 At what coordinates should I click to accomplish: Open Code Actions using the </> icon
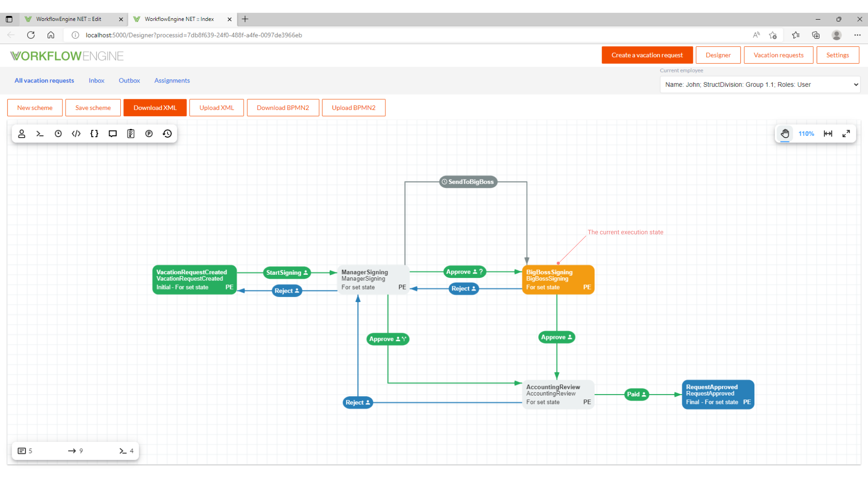pyautogui.click(x=76, y=133)
